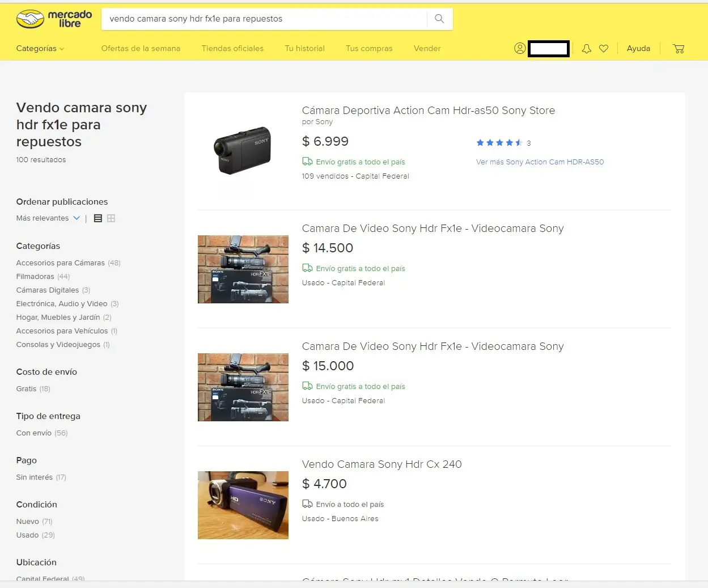
Task: Click the purple Sony Cx 240 thumbnail
Action: (243, 505)
